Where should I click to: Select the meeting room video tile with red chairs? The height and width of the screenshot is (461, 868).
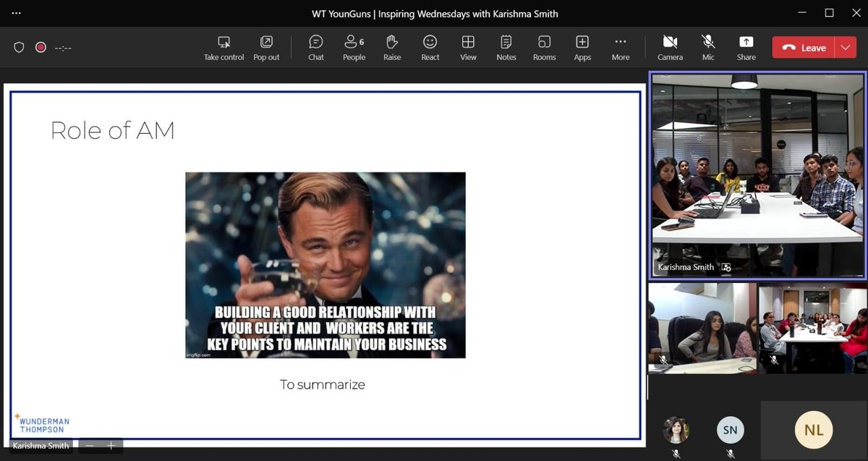(812, 328)
